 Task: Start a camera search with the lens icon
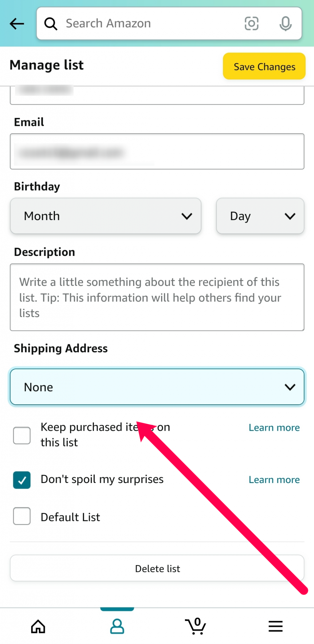tap(252, 24)
